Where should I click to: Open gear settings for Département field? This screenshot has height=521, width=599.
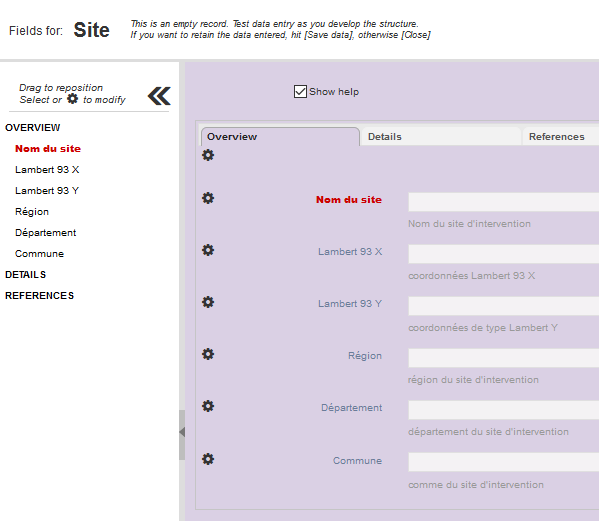pos(208,406)
